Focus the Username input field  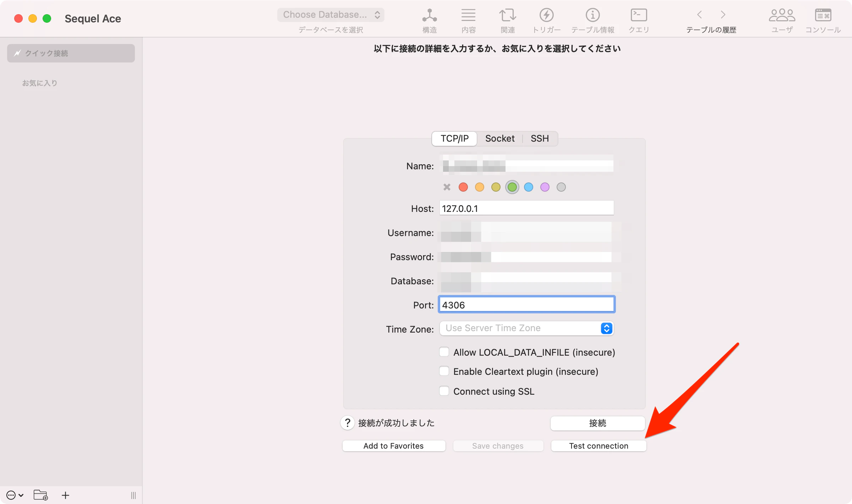[x=527, y=232]
